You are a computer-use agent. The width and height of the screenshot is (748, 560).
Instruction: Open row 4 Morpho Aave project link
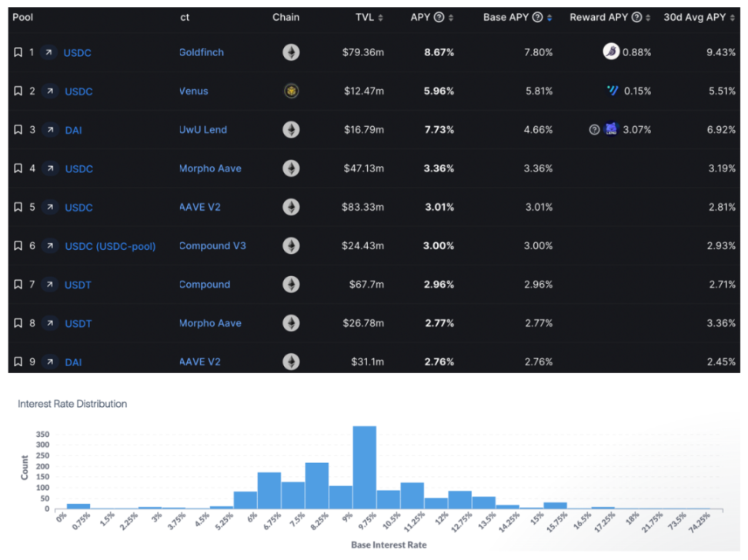[210, 168]
